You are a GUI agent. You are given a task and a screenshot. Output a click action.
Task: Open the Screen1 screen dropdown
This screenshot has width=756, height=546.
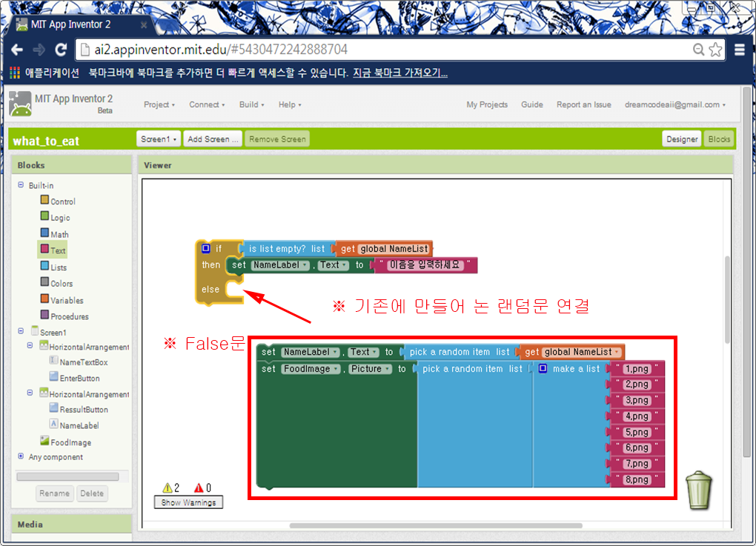[159, 139]
